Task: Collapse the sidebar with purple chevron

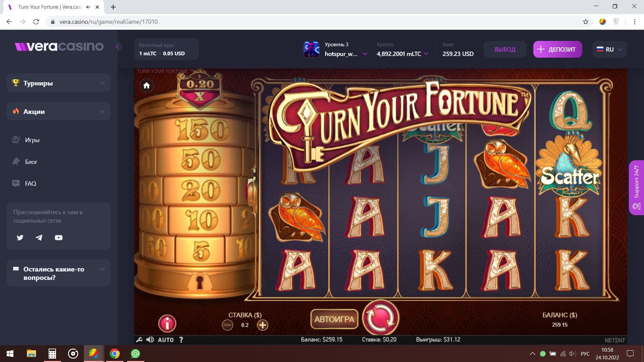Action: (117, 47)
